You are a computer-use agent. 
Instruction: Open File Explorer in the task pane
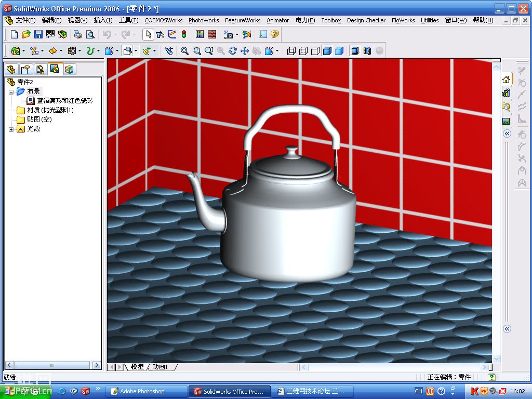click(x=506, y=107)
